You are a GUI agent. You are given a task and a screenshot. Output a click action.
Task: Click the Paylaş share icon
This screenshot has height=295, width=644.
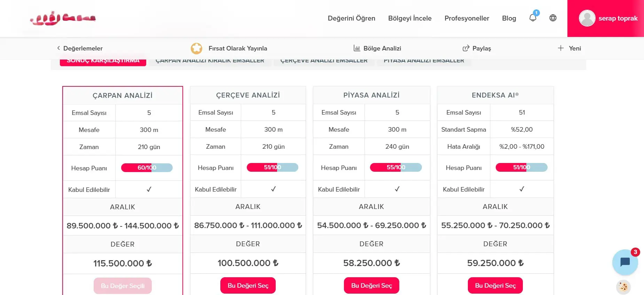pyautogui.click(x=466, y=48)
